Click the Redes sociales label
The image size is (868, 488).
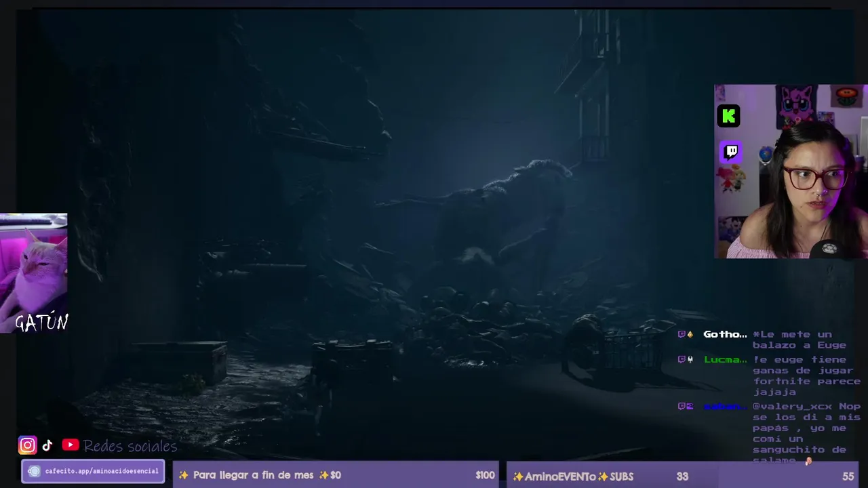tap(130, 446)
